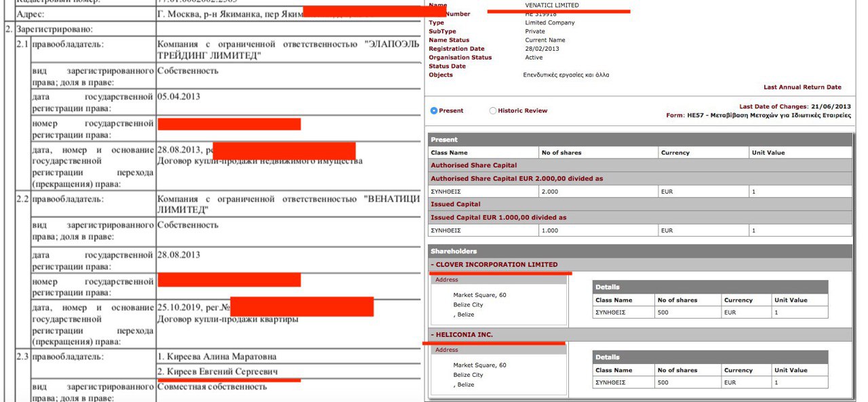Click Issued Capital EUR 1.000,00 row
Screen dimensions: 868x402
pyautogui.click(x=640, y=218)
